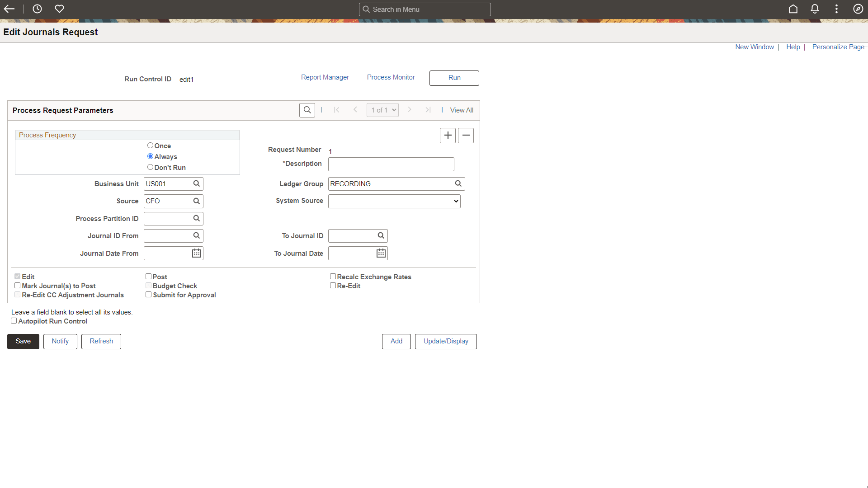Click Business Unit lookup magnifier
This screenshot has width=868, height=488.
pyautogui.click(x=197, y=184)
